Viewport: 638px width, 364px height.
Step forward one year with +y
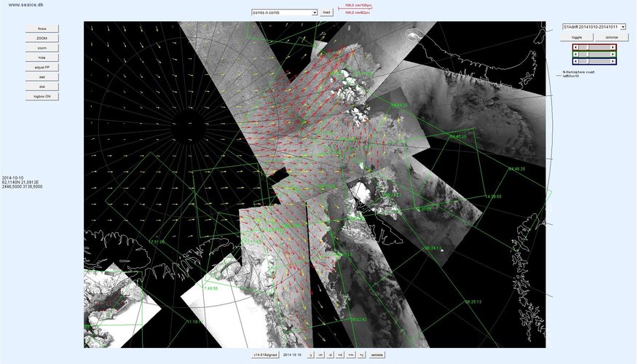(361, 355)
